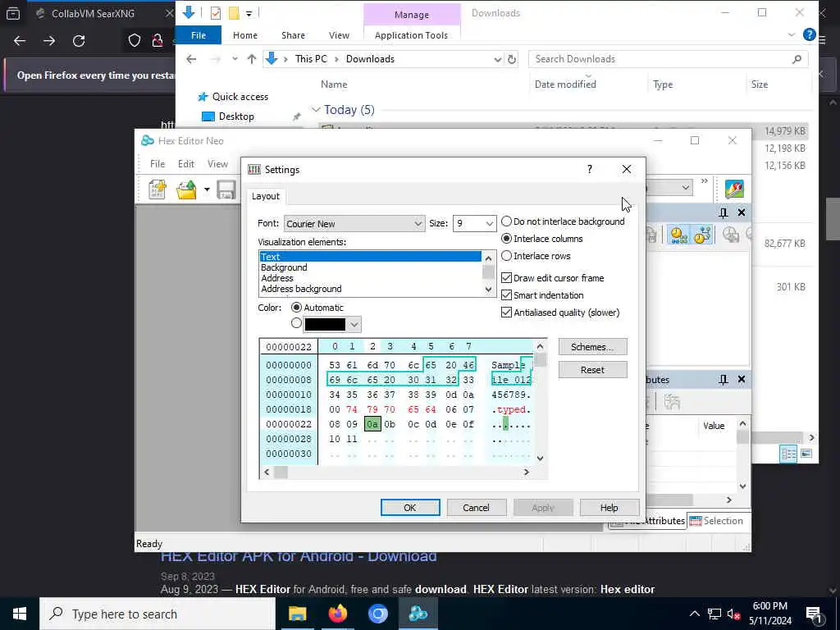Click the clock tree history icon in side panel

click(x=702, y=235)
